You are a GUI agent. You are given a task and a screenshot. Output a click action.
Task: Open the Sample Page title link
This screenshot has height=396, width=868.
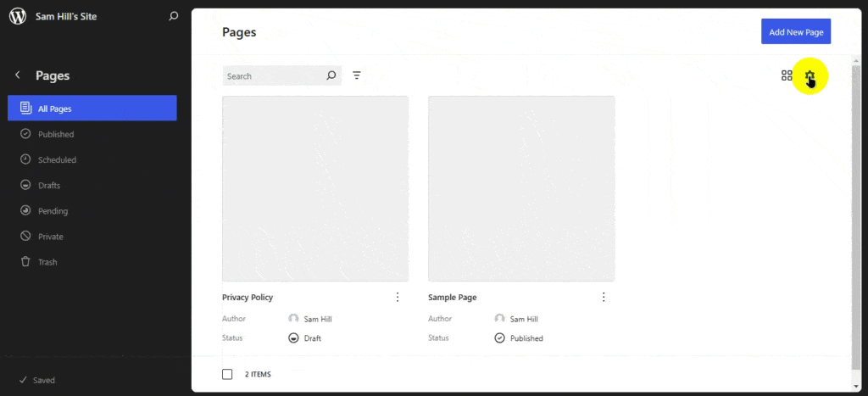(x=453, y=298)
